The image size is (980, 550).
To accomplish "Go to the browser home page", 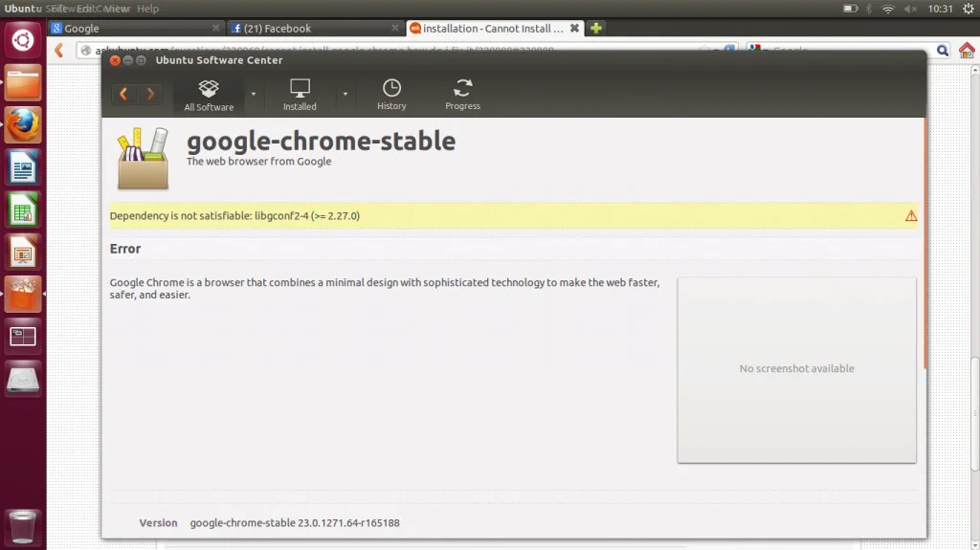I will pyautogui.click(x=967, y=51).
